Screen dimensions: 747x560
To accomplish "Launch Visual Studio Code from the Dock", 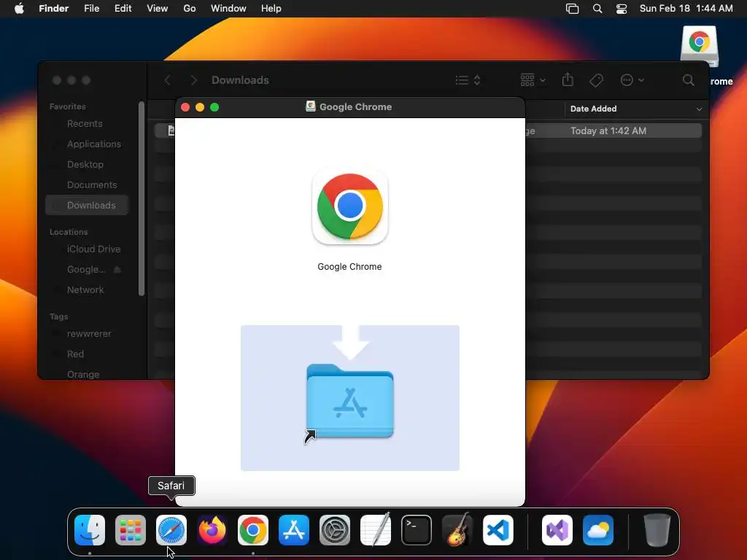I will (x=498, y=530).
